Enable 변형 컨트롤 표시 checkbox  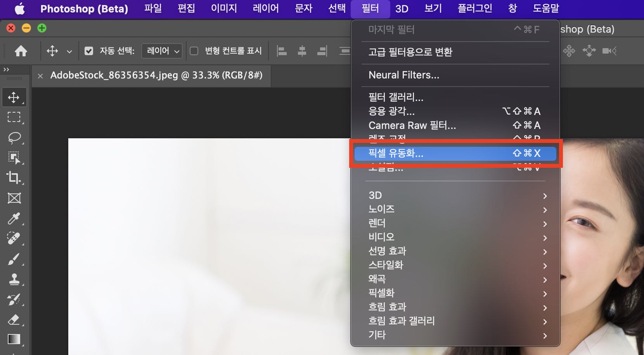click(x=194, y=51)
